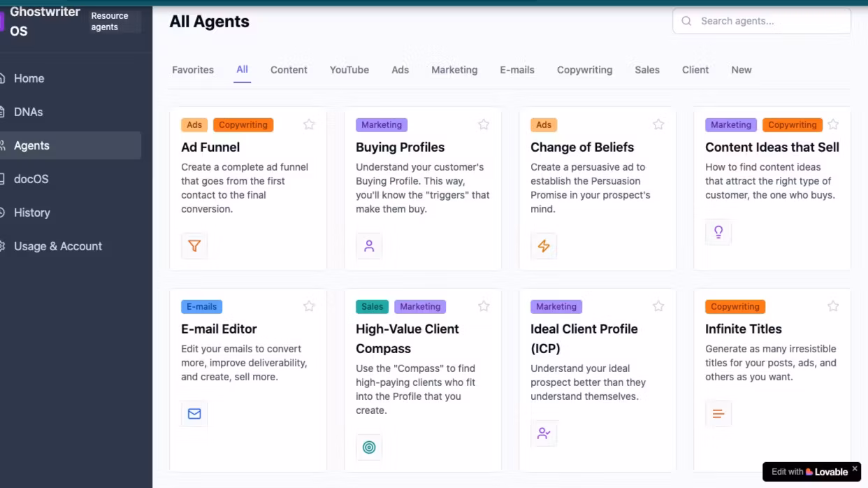868x488 pixels.
Task: Click the All Agents page heading
Action: 210,22
